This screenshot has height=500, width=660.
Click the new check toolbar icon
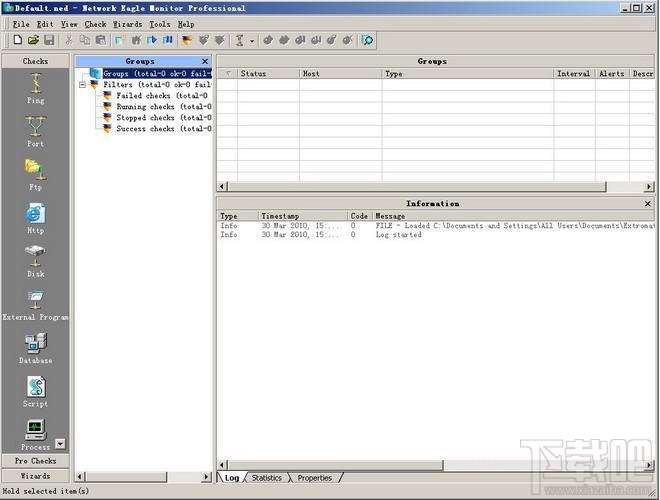[x=240, y=40]
